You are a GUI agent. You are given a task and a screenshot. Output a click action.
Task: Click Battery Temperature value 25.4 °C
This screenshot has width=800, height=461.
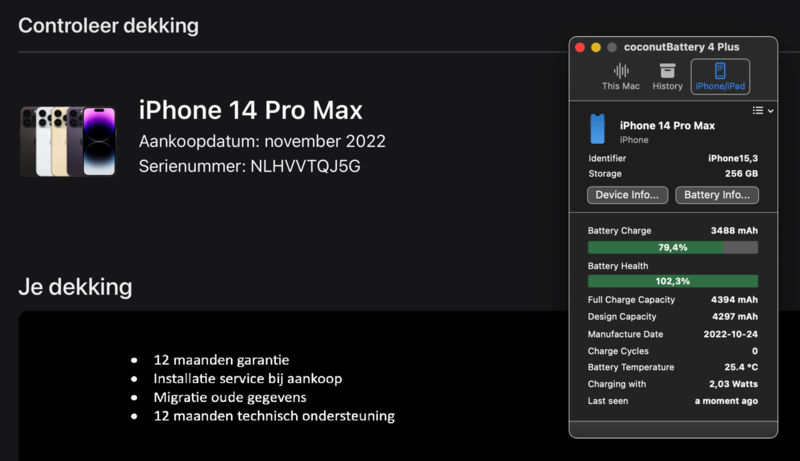pyautogui.click(x=741, y=367)
